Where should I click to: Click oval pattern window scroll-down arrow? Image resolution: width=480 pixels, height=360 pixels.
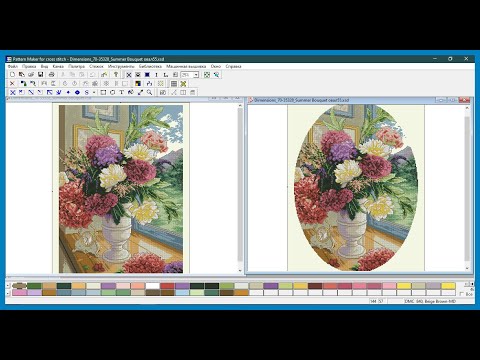467,268
